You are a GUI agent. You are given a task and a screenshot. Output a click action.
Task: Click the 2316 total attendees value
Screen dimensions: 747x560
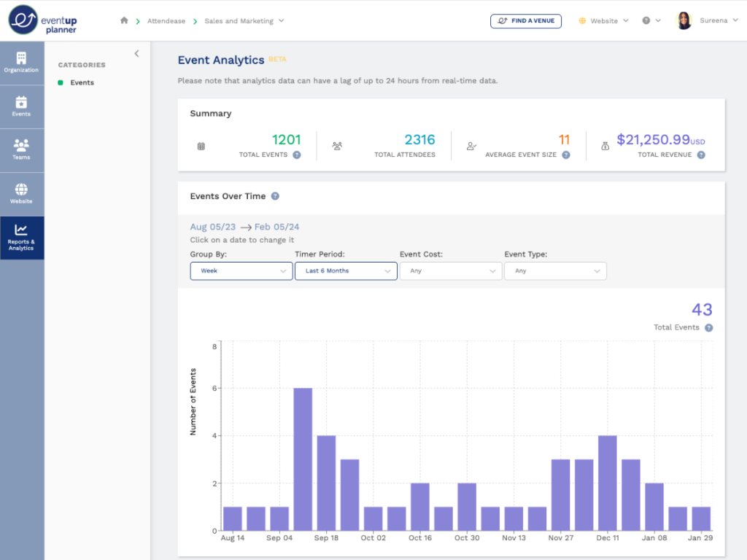point(419,139)
